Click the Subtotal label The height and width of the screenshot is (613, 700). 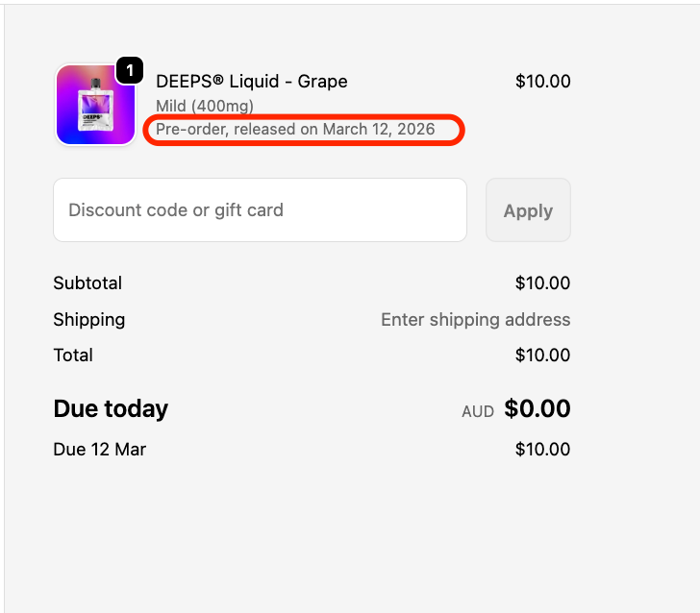coord(87,283)
